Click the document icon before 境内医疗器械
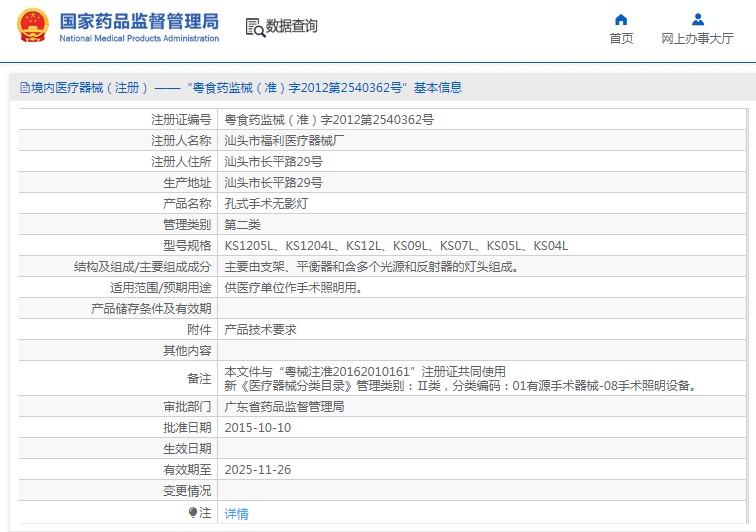Image resolution: width=756 pixels, height=532 pixels. [x=25, y=88]
